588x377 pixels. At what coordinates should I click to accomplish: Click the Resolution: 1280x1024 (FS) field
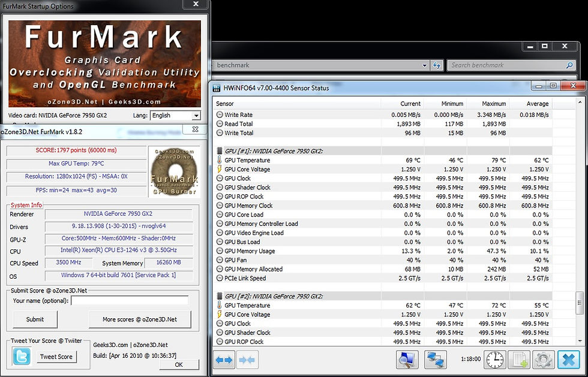coord(76,176)
